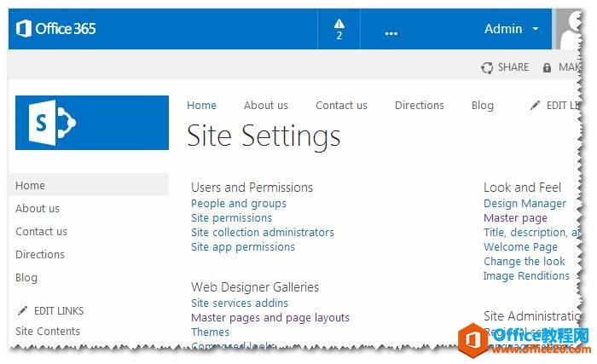
Task: Open Site collection administrators link
Action: (263, 233)
